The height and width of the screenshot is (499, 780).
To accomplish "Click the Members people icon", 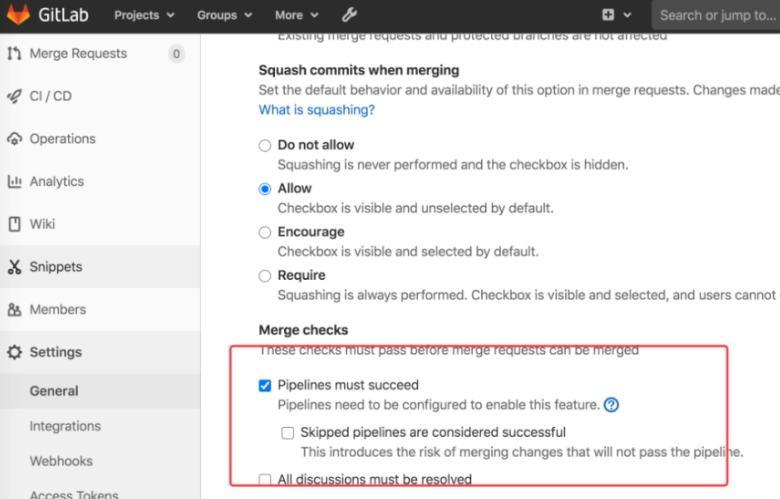I will tap(14, 310).
